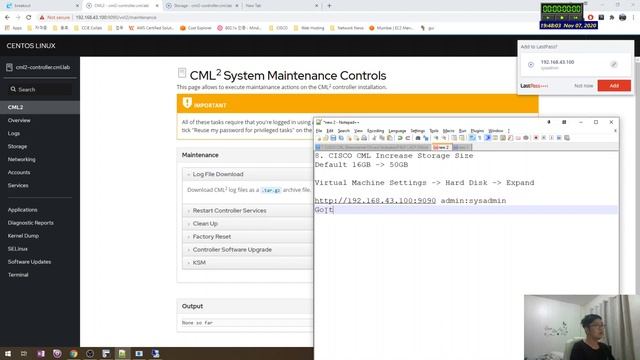Image resolution: width=640 pixels, height=360 pixels.
Task: Open a new browser tab with plus
Action: (x=329, y=6)
